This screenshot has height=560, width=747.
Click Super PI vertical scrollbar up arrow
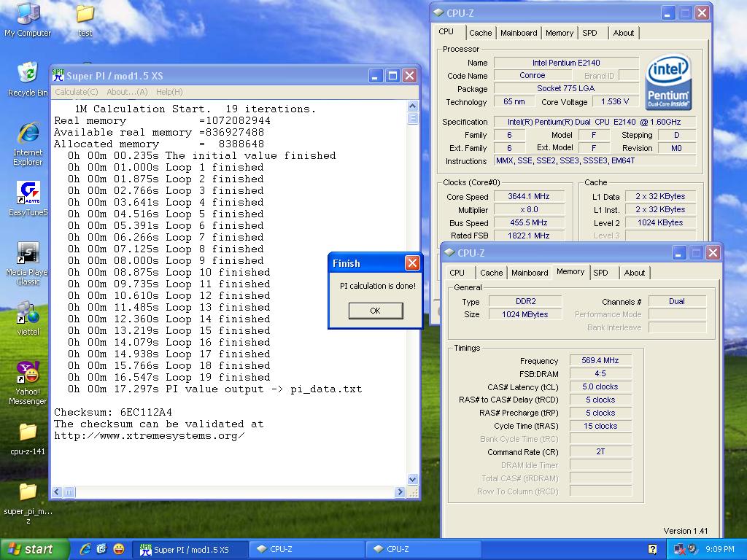(413, 106)
